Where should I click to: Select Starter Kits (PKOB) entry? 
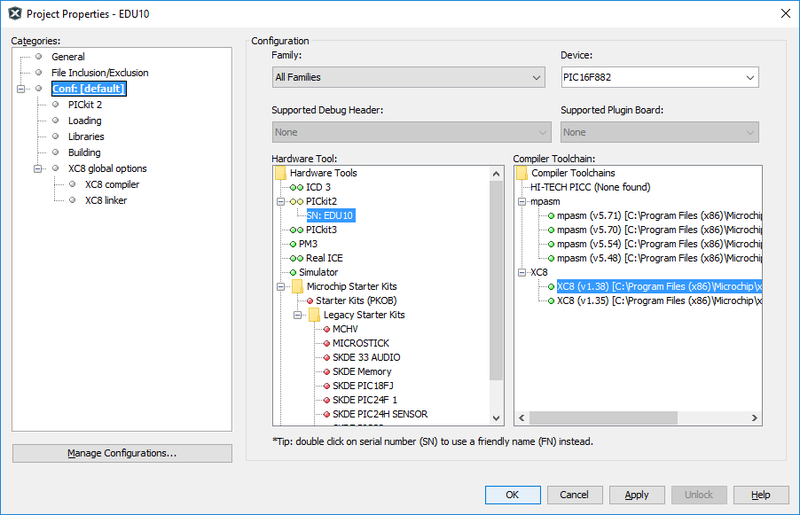[x=356, y=301]
